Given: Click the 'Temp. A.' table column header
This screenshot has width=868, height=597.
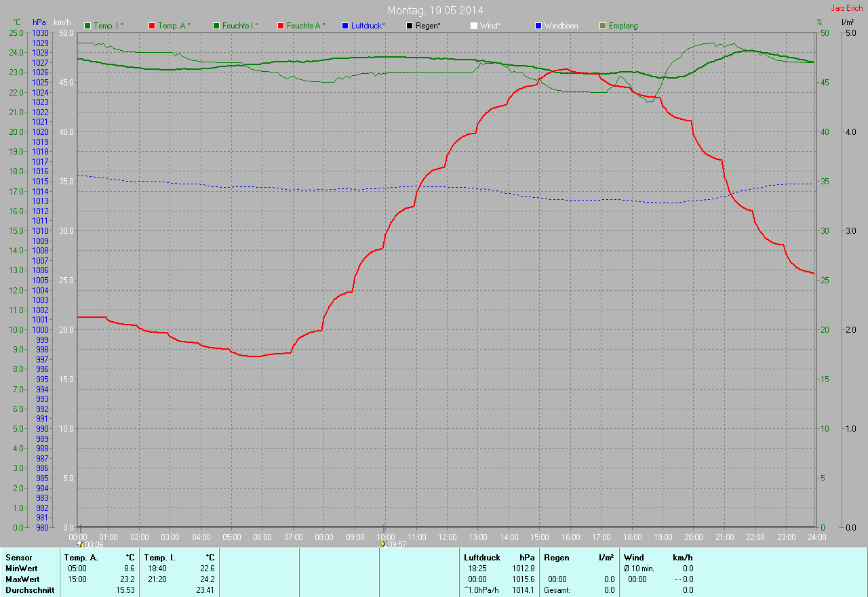Looking at the screenshot, I should click(x=81, y=558).
